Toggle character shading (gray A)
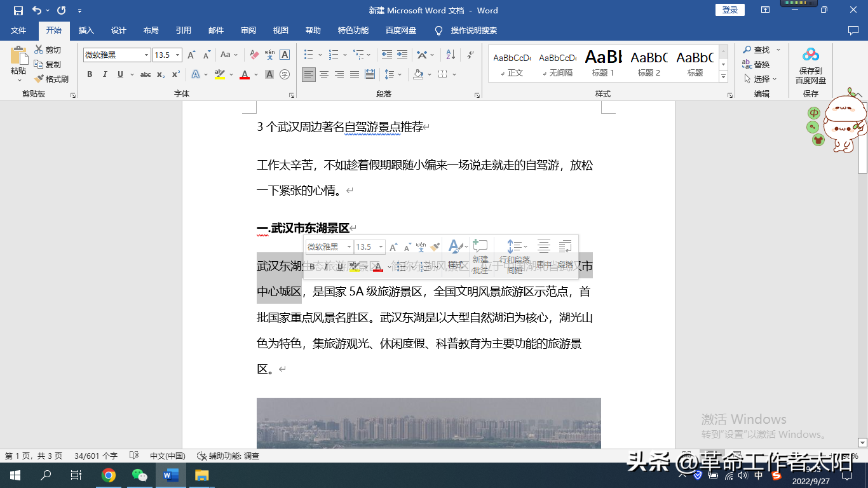868x488 pixels. 269,74
